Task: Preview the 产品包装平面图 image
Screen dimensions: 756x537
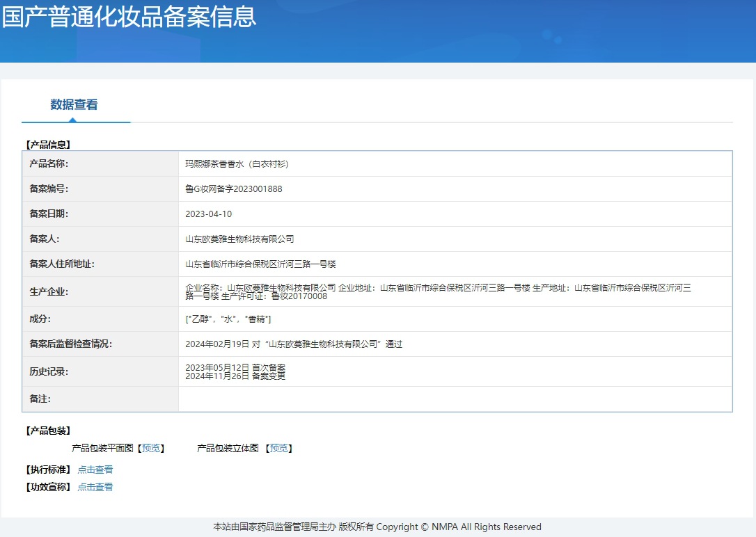Action: tap(151, 449)
